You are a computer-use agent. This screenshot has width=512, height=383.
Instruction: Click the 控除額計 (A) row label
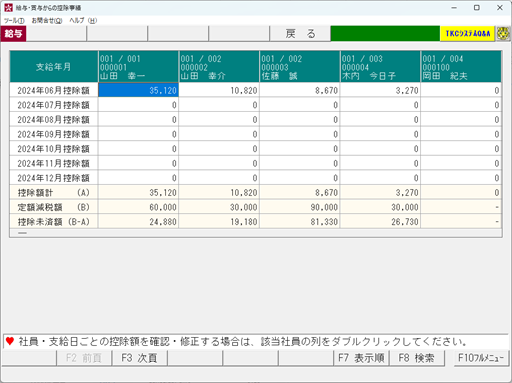(x=54, y=193)
